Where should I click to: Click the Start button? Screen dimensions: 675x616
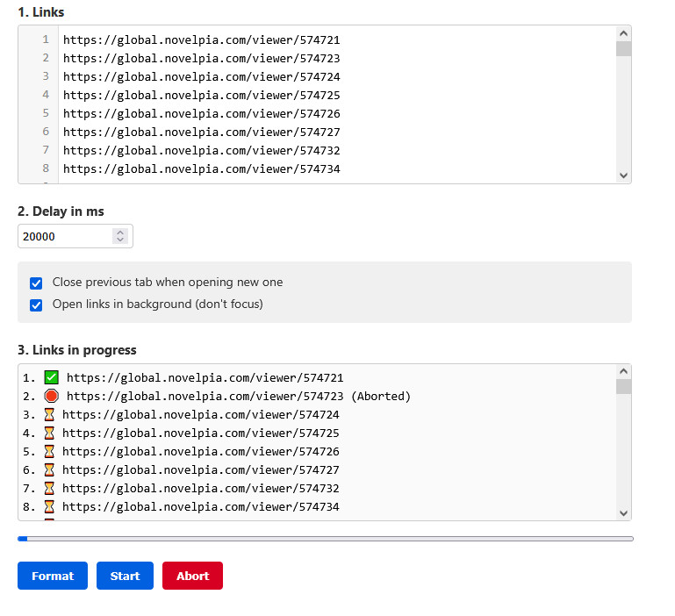point(125,576)
